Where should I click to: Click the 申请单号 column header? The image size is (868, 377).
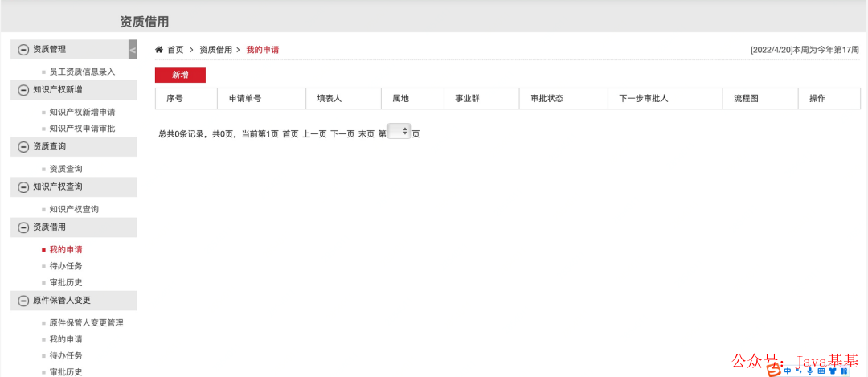click(262, 99)
